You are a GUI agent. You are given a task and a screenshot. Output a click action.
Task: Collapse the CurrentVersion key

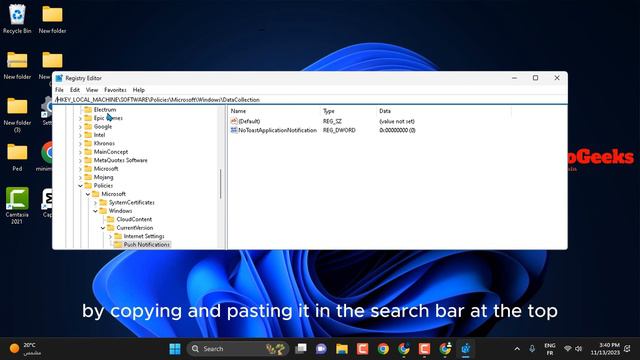coord(103,228)
